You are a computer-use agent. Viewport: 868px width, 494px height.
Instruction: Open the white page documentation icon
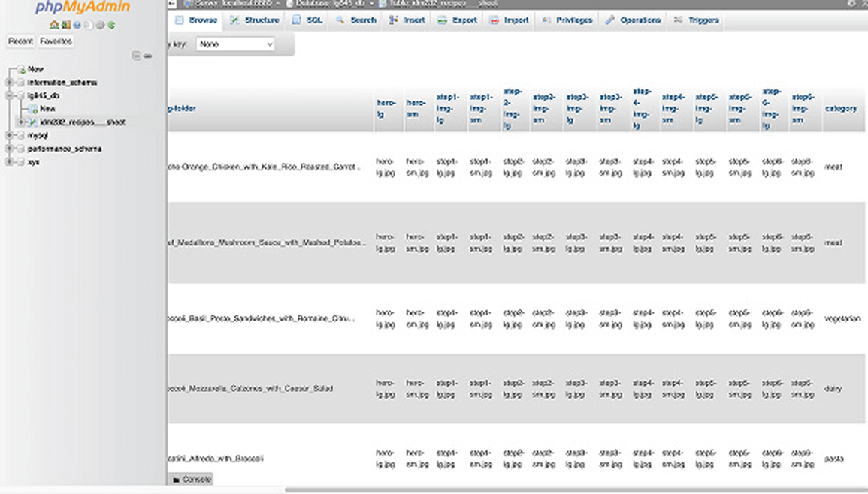(89, 25)
